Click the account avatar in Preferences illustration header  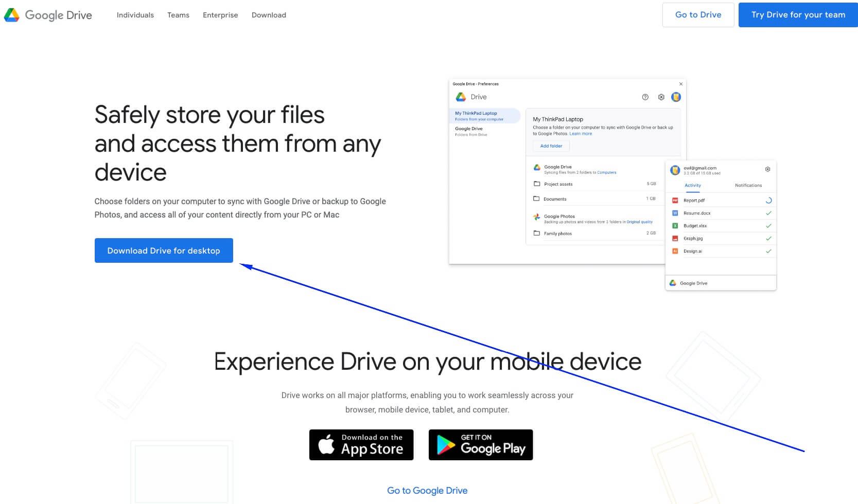point(676,97)
